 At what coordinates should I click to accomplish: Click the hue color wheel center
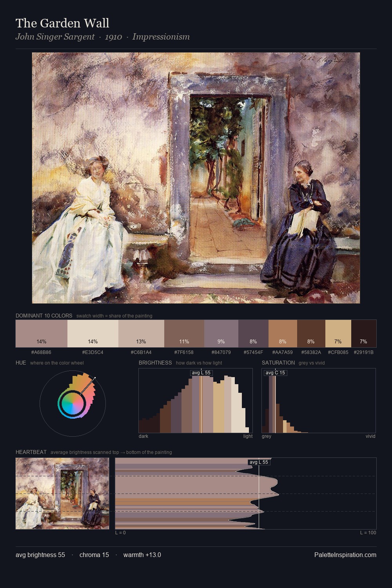73,403
